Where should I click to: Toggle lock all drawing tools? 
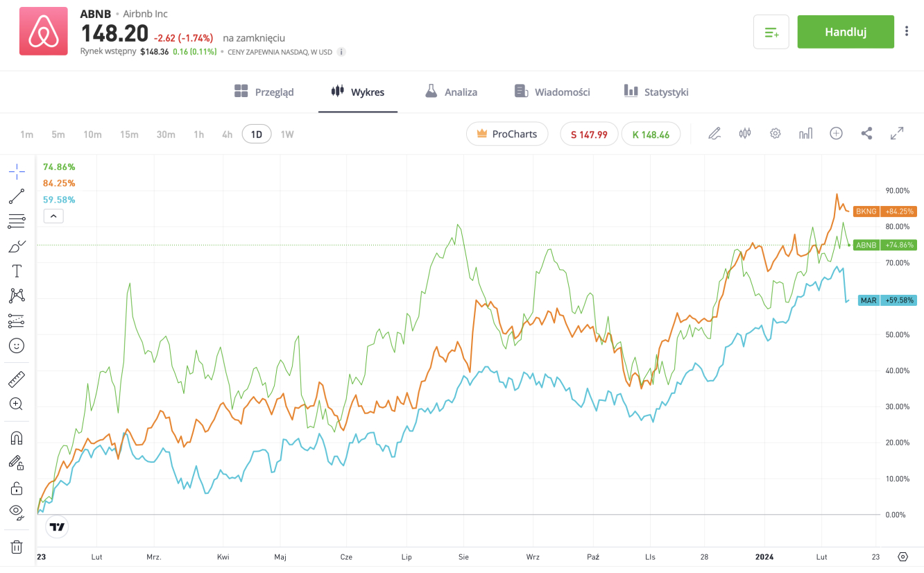[x=17, y=488]
